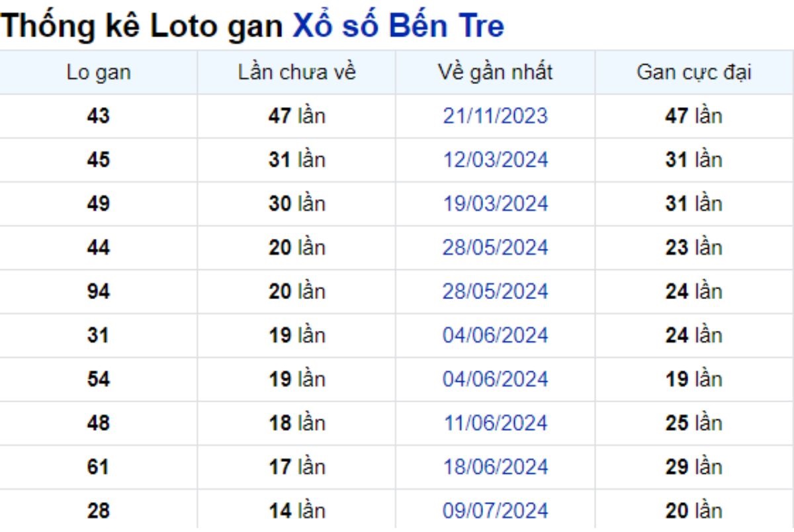Click the Lo gan column header
The width and height of the screenshot is (794, 532).
99,72
